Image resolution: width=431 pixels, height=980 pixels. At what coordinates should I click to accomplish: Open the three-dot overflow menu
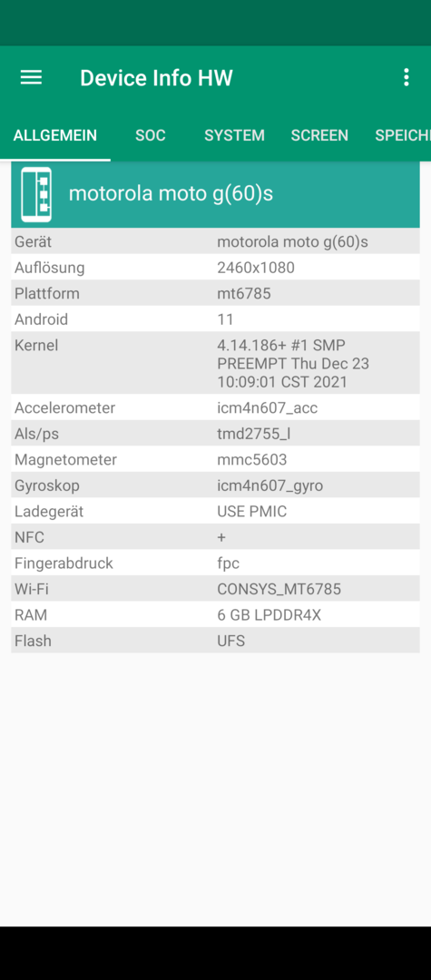(407, 77)
